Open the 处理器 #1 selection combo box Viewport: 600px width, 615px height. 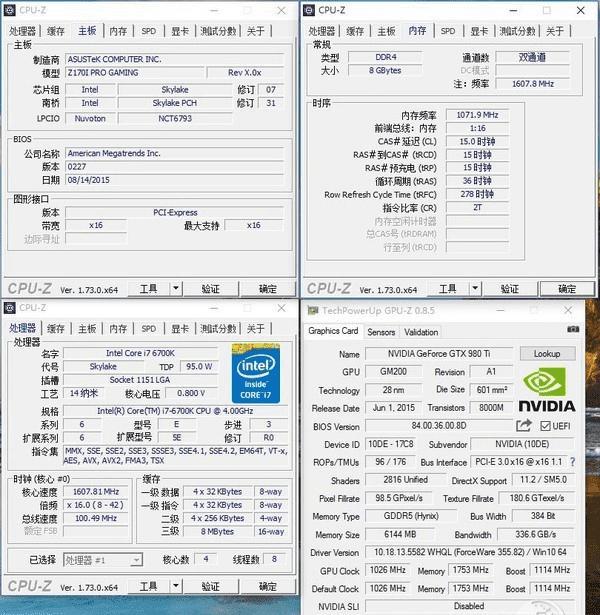pos(103,560)
